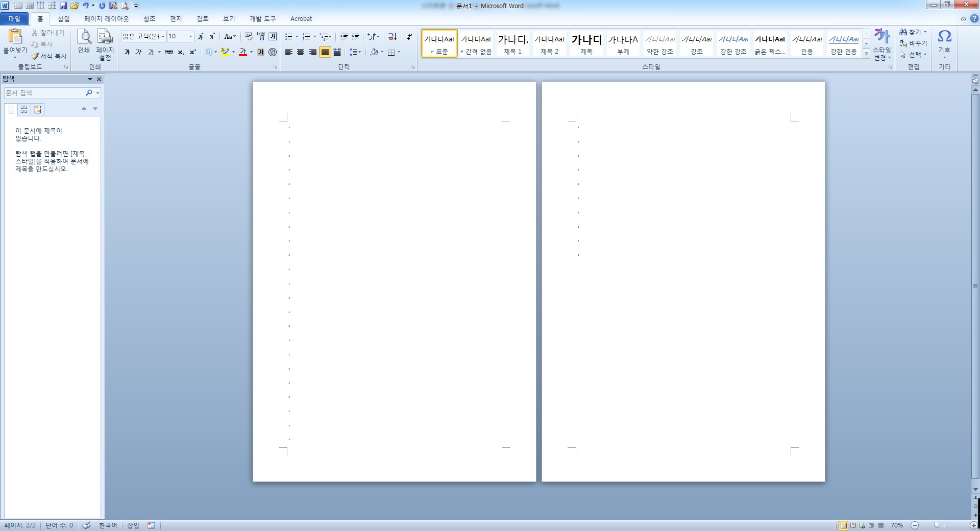Click the spelling check icon in status bar

pos(86,525)
